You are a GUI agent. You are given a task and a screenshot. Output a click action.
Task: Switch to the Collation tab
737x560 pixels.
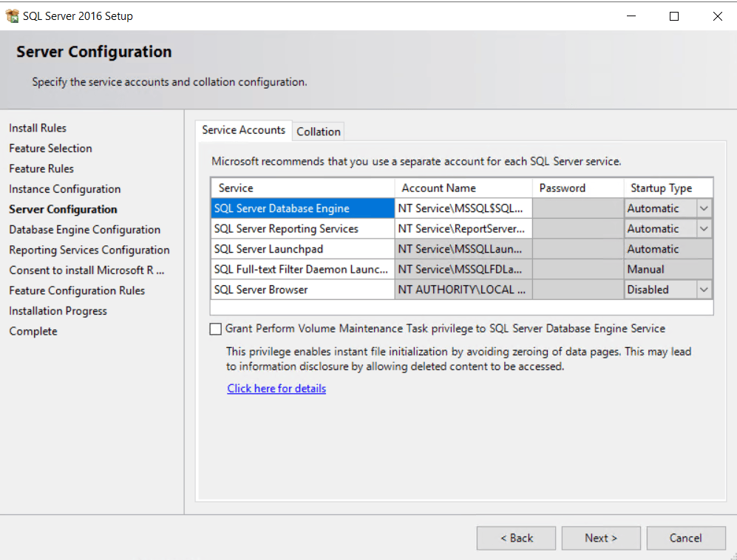(x=318, y=131)
